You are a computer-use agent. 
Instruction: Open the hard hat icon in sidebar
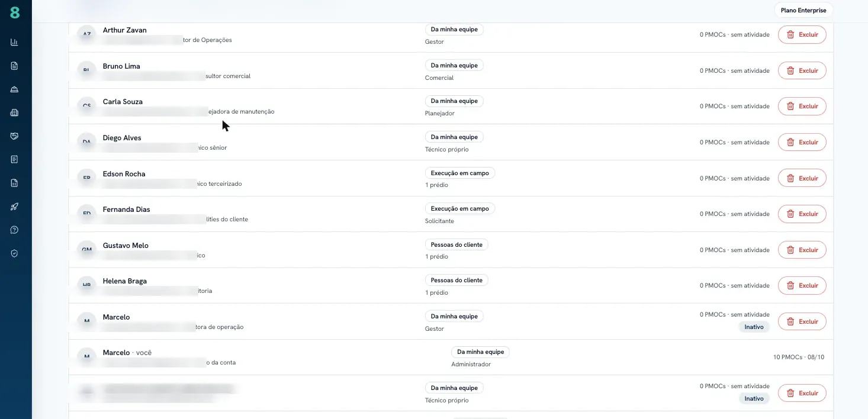coord(14,89)
